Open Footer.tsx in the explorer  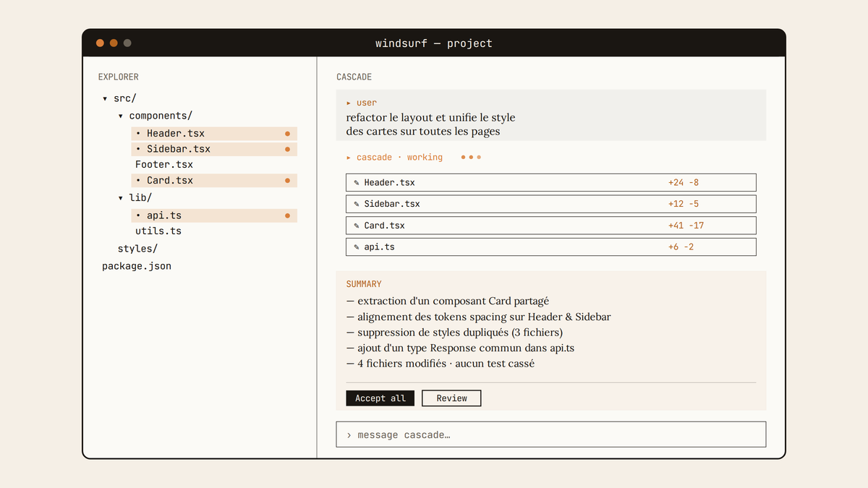pyautogui.click(x=164, y=165)
